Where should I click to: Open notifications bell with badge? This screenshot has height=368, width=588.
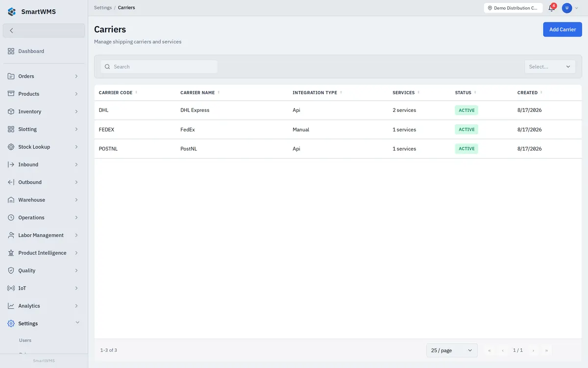tap(552, 8)
